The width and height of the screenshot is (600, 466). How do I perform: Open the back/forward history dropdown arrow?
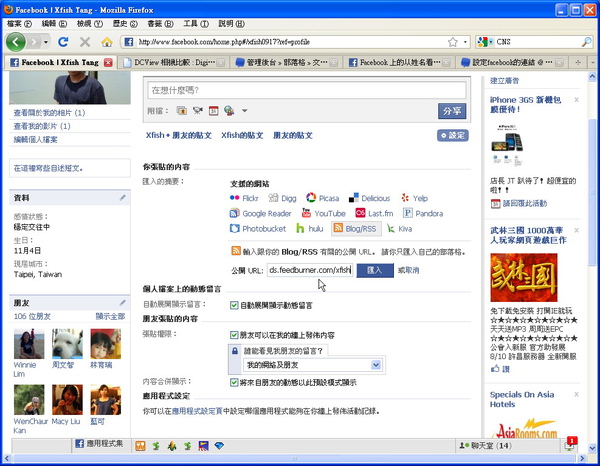click(x=46, y=42)
